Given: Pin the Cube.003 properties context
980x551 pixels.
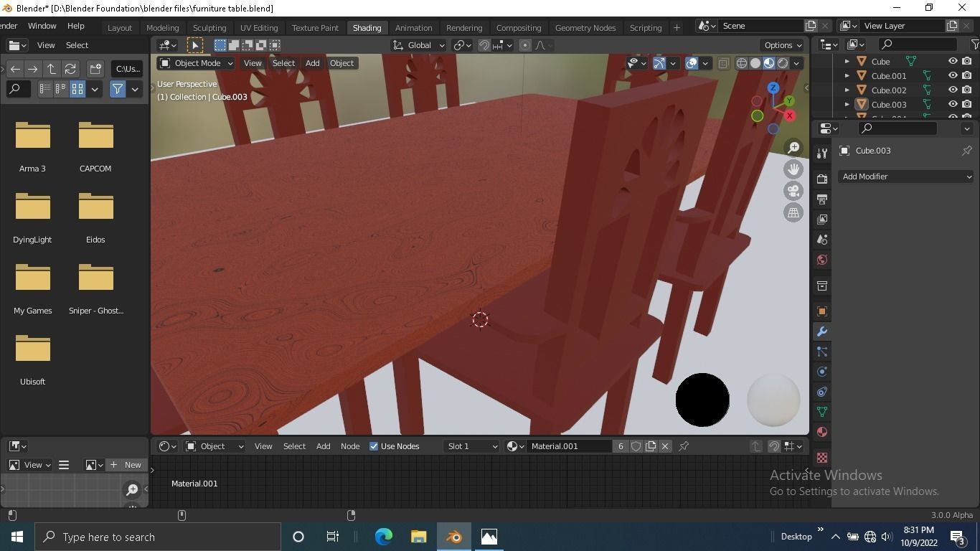Looking at the screenshot, I should pos(967,151).
